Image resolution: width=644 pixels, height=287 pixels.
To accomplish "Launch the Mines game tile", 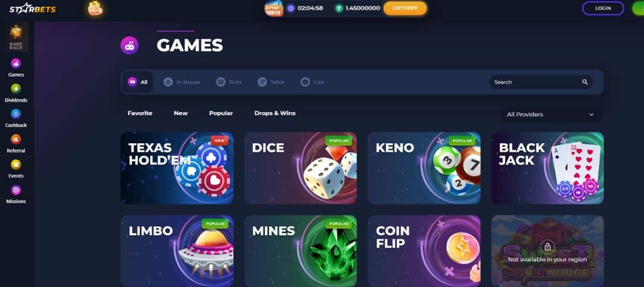I will tap(301, 251).
